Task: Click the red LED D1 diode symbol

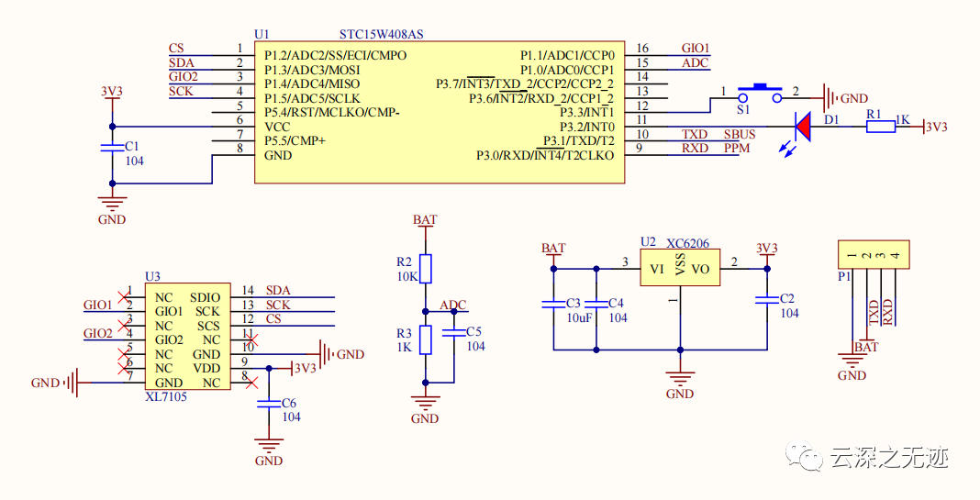Action: (802, 127)
